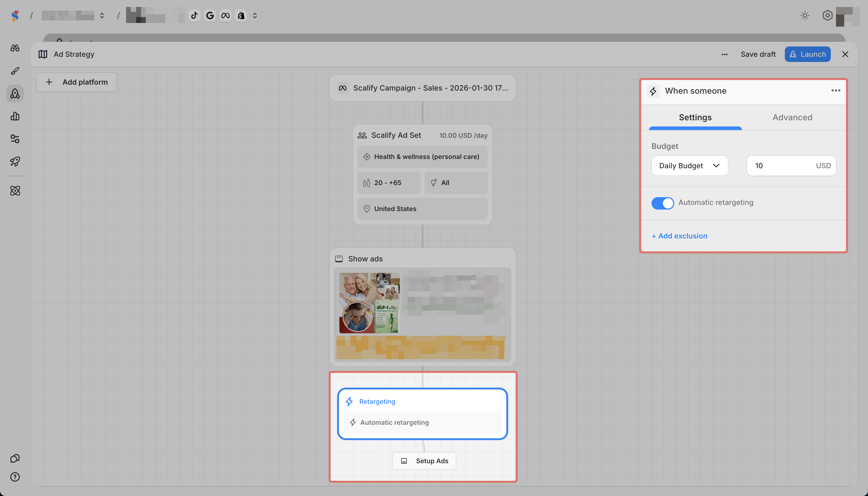
Task: Click the TikTok platform icon
Action: (x=194, y=15)
